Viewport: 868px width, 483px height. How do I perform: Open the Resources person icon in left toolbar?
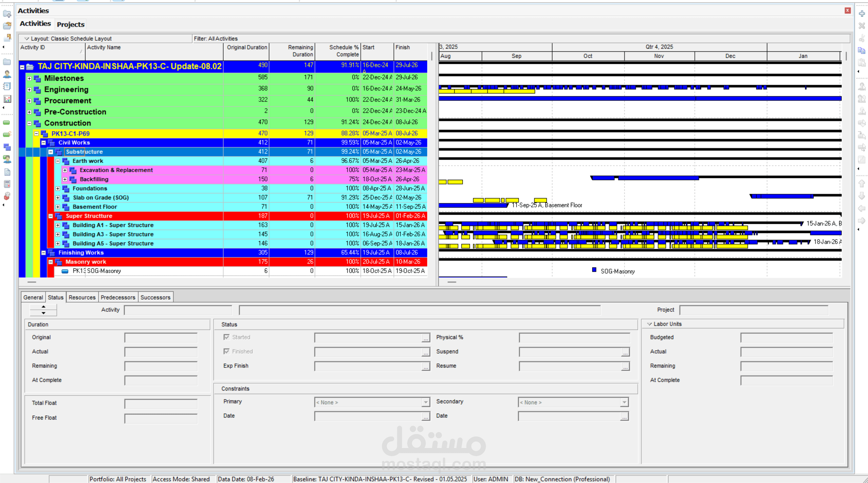point(7,74)
